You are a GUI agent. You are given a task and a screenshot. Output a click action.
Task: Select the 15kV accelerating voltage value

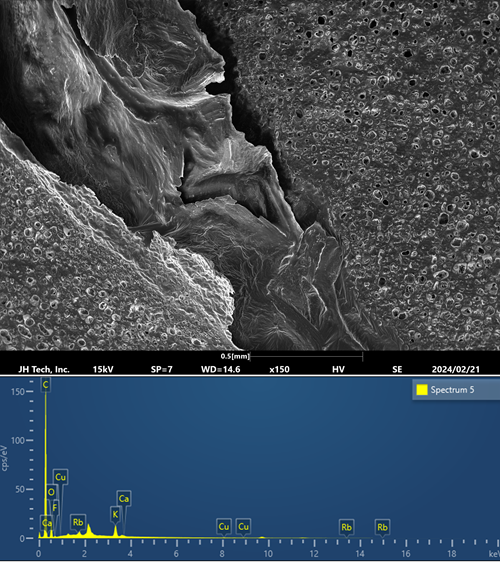[x=103, y=369]
